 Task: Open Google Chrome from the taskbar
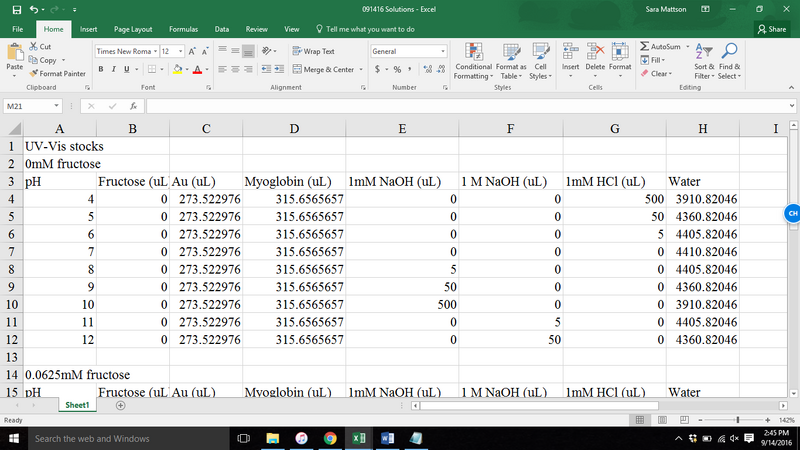[330, 438]
